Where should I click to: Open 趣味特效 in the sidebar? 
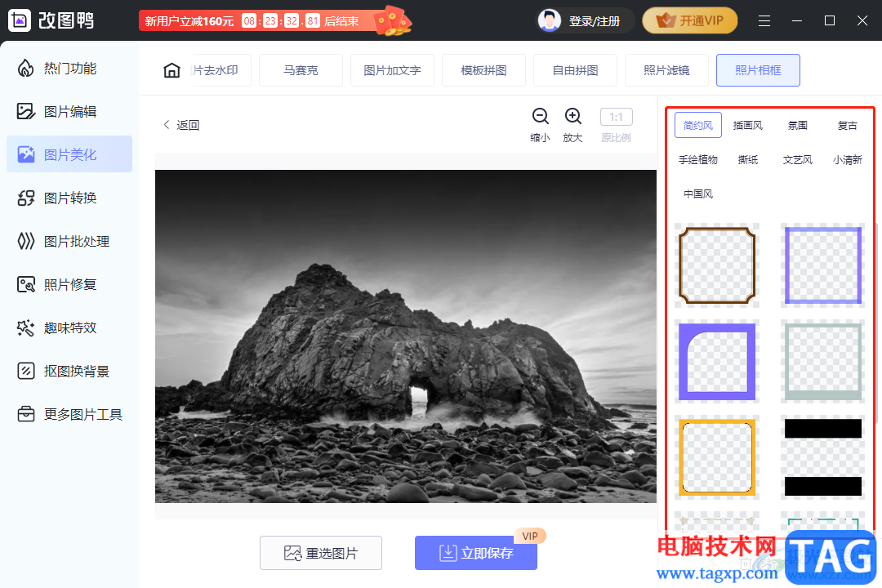point(69,327)
